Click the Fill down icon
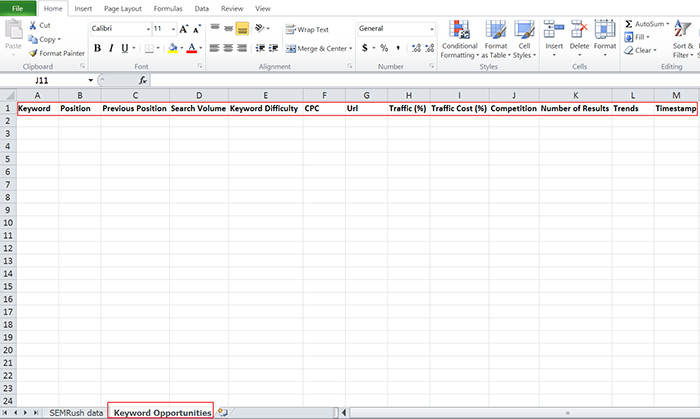 click(629, 37)
